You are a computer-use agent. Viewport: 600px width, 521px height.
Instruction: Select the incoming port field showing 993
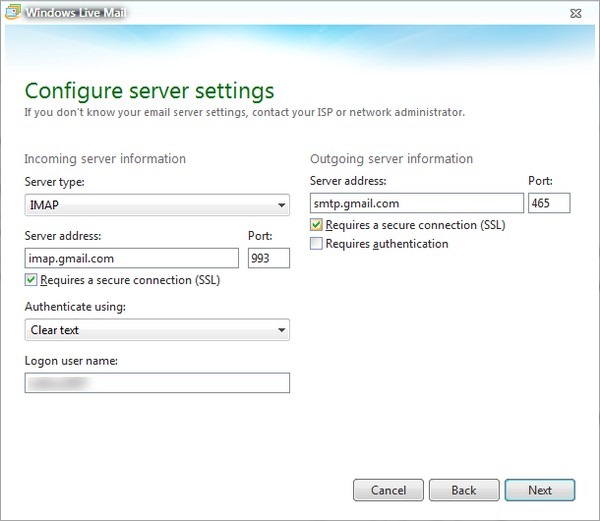click(268, 258)
